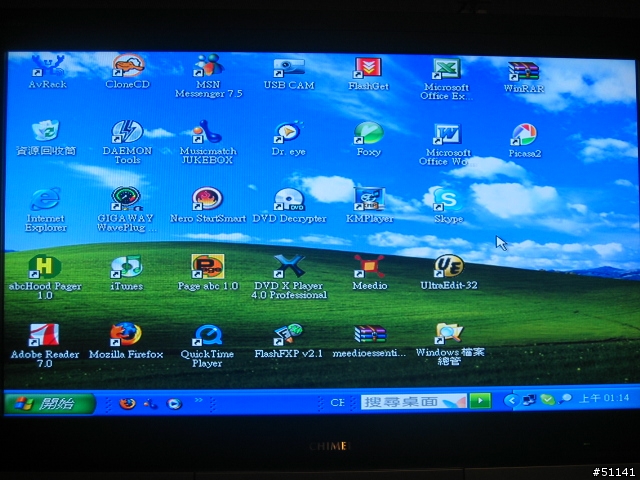Click the tray icon beside the clock
This screenshot has height=480, width=640.
click(565, 398)
